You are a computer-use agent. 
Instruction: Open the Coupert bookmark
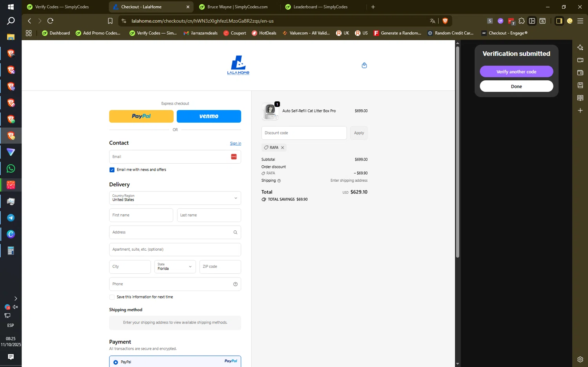pyautogui.click(x=235, y=33)
